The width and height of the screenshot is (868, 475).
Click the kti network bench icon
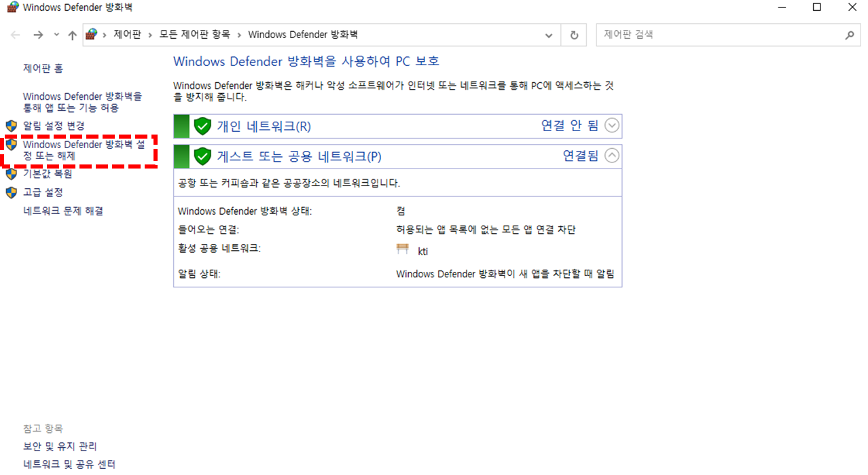click(403, 249)
